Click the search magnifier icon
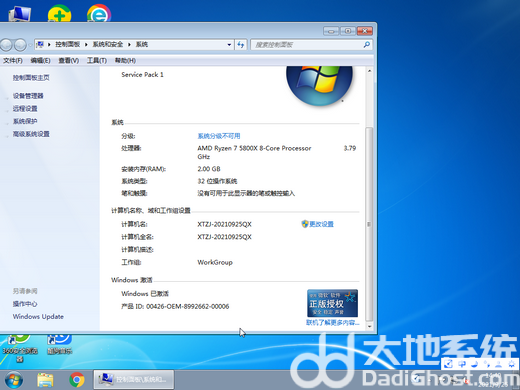 click(366, 44)
